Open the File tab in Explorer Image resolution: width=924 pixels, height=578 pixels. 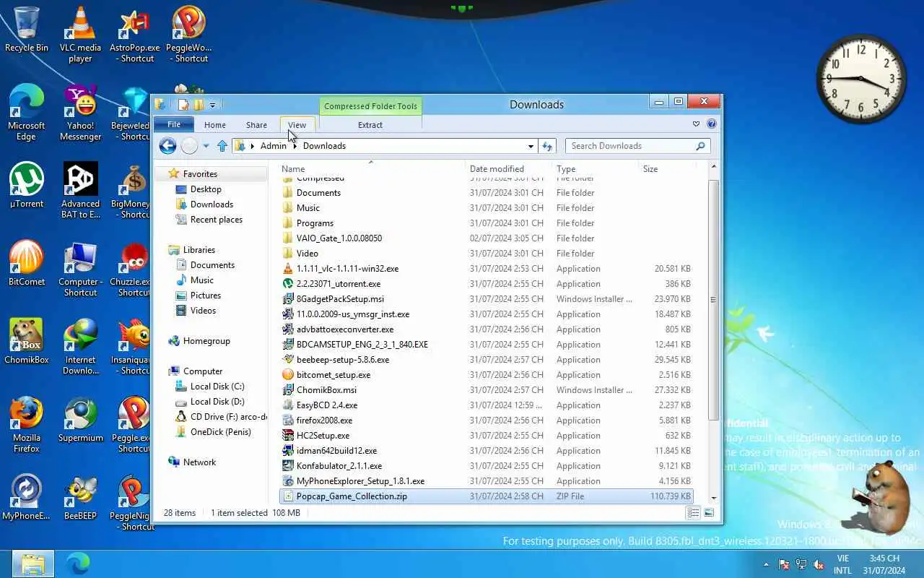[174, 124]
